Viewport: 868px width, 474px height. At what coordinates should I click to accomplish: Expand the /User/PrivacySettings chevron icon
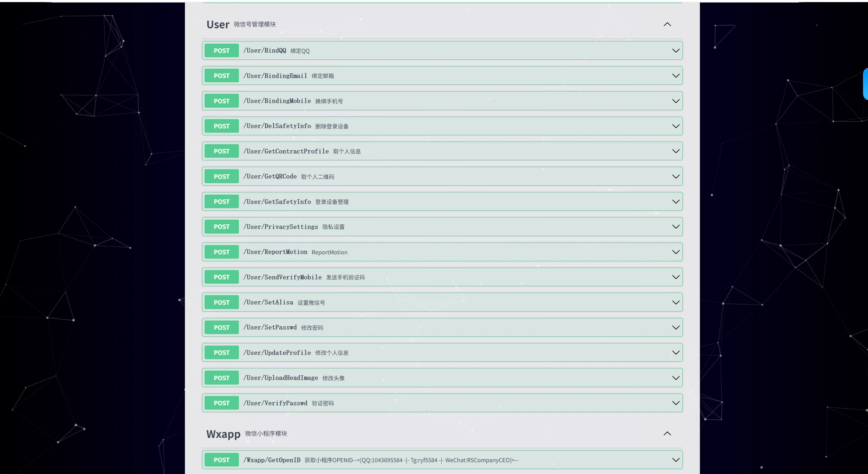tap(676, 227)
